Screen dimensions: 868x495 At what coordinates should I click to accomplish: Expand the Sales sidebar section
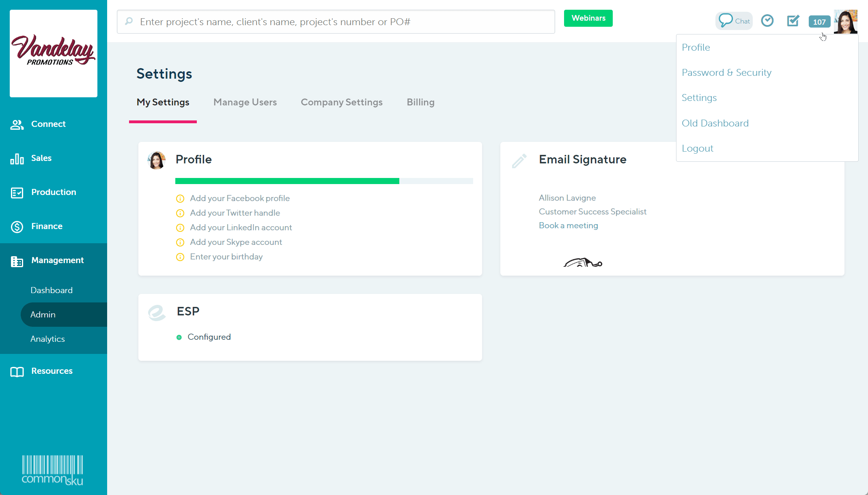pos(41,158)
